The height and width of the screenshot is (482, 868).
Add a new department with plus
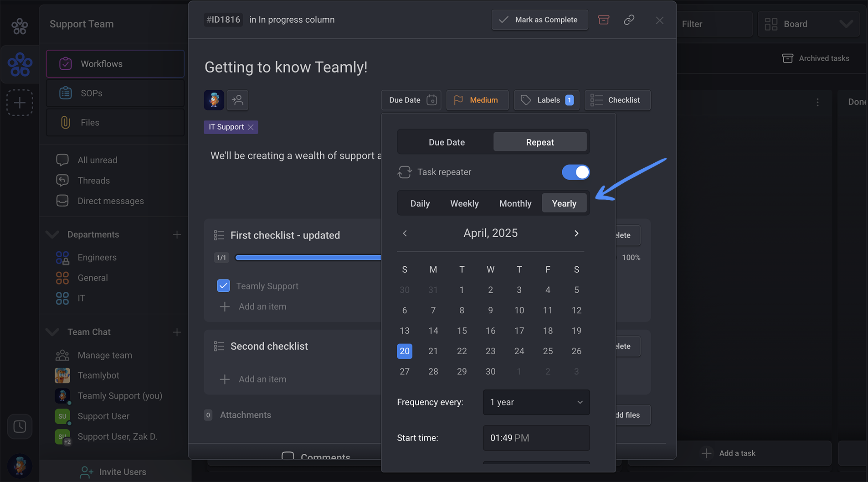click(x=177, y=234)
